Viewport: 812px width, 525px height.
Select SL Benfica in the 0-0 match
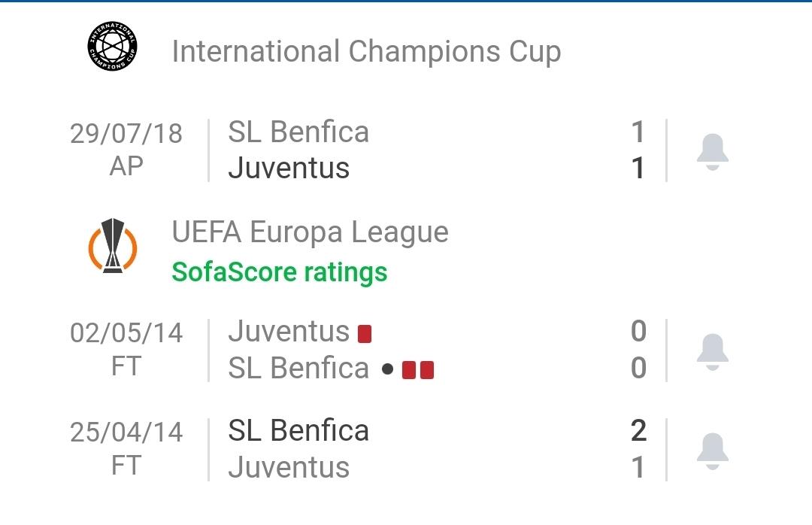point(298,369)
